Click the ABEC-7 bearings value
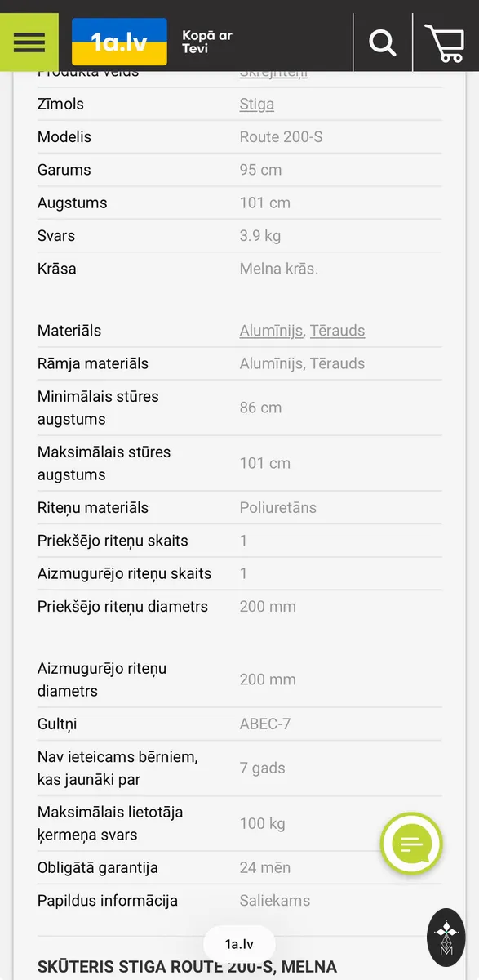479x980 pixels. coord(265,724)
